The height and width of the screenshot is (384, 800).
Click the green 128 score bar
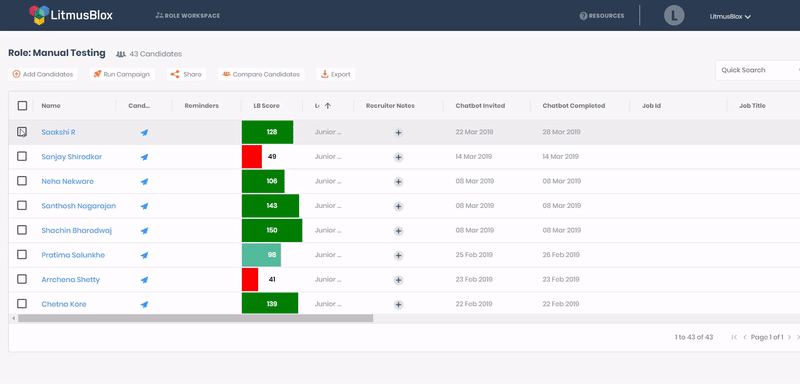267,132
